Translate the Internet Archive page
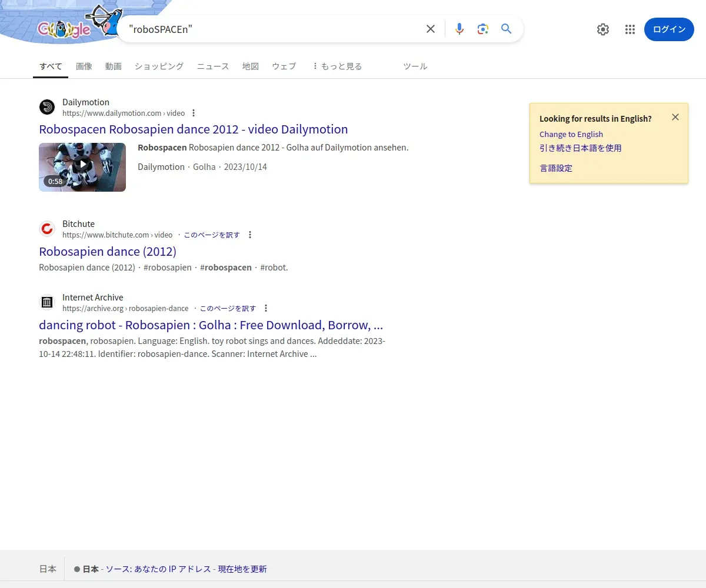The image size is (706, 588). [228, 308]
